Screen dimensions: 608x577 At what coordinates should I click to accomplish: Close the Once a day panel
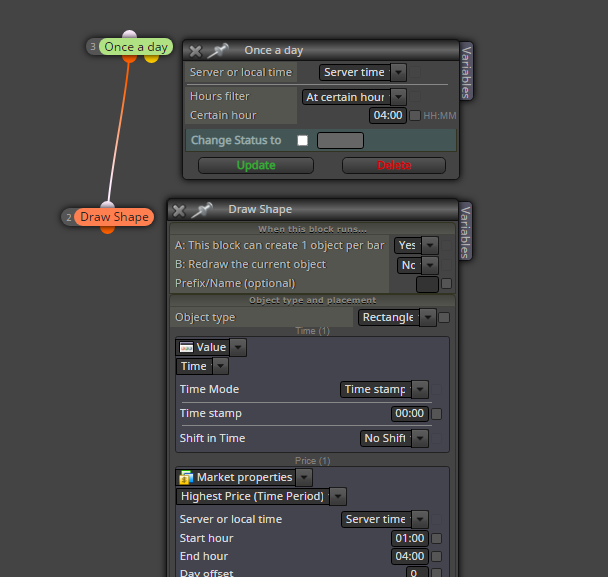[x=195, y=51]
